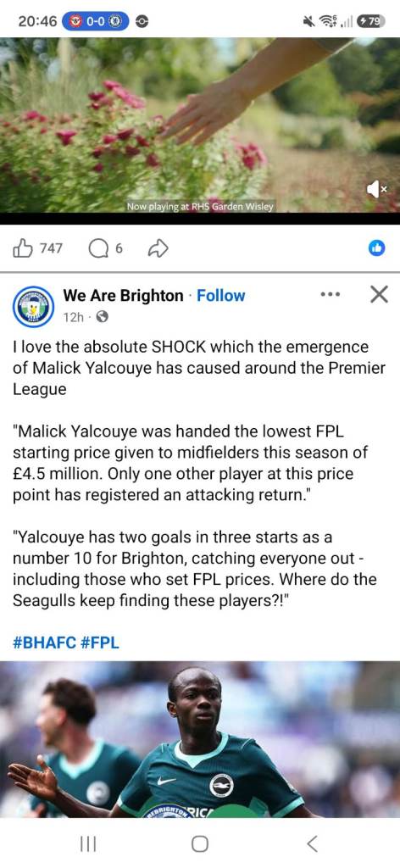View the blue like reaction icon
Viewport: 400px width, 868px height.
(x=377, y=249)
